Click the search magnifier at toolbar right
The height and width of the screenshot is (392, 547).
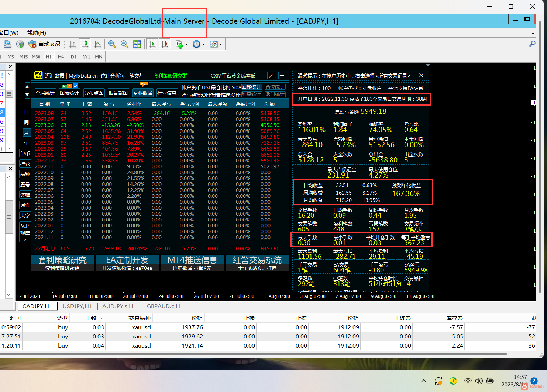click(532, 44)
